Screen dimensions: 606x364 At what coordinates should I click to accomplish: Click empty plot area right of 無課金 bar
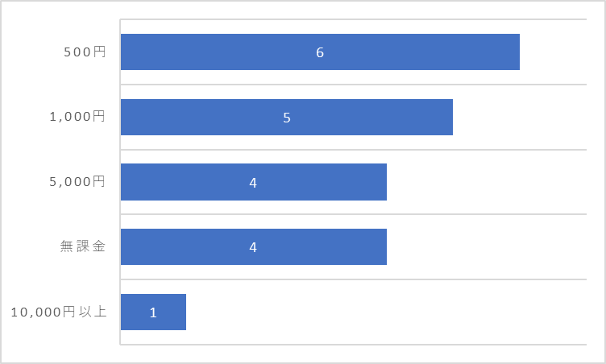(x=487, y=247)
